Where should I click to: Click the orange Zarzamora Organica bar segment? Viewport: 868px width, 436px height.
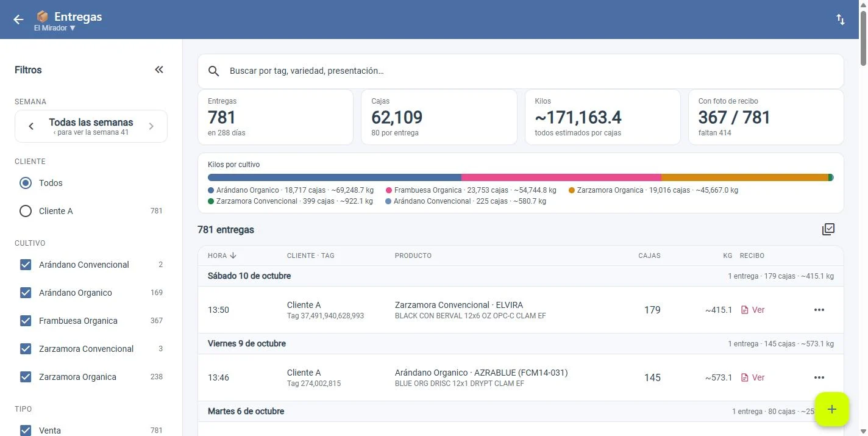point(745,177)
